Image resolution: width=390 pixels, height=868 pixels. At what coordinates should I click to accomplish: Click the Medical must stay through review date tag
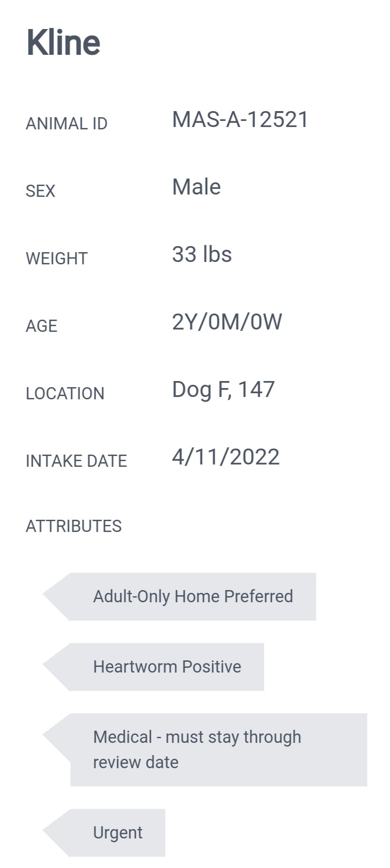(x=205, y=749)
